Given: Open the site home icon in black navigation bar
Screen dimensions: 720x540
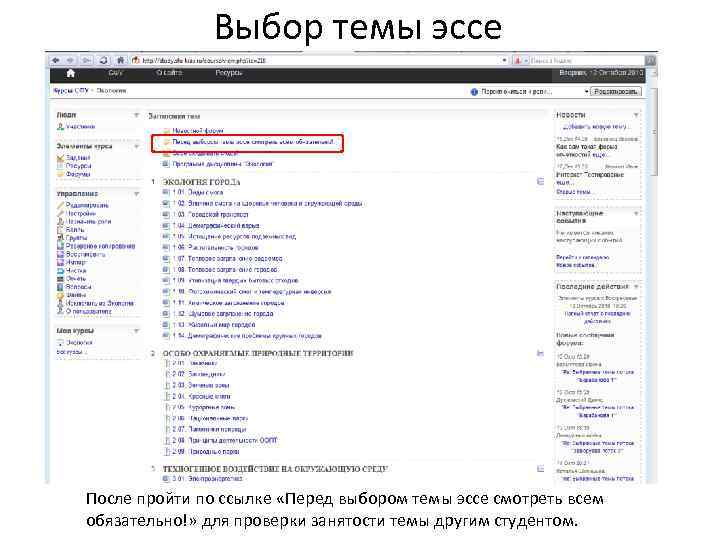Looking at the screenshot, I should point(71,73).
